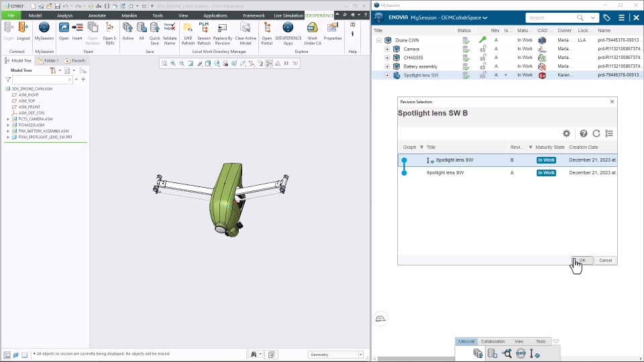This screenshot has width=644, height=362.
Task: Confirm revision selection with OK
Action: pyautogui.click(x=582, y=260)
